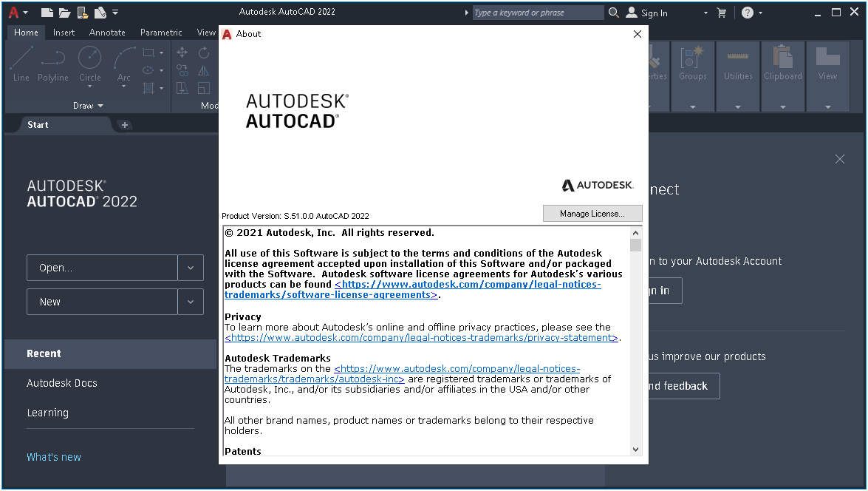Screen dimensions: 868x491
Task: Click the Groups panel icon
Action: point(692,57)
